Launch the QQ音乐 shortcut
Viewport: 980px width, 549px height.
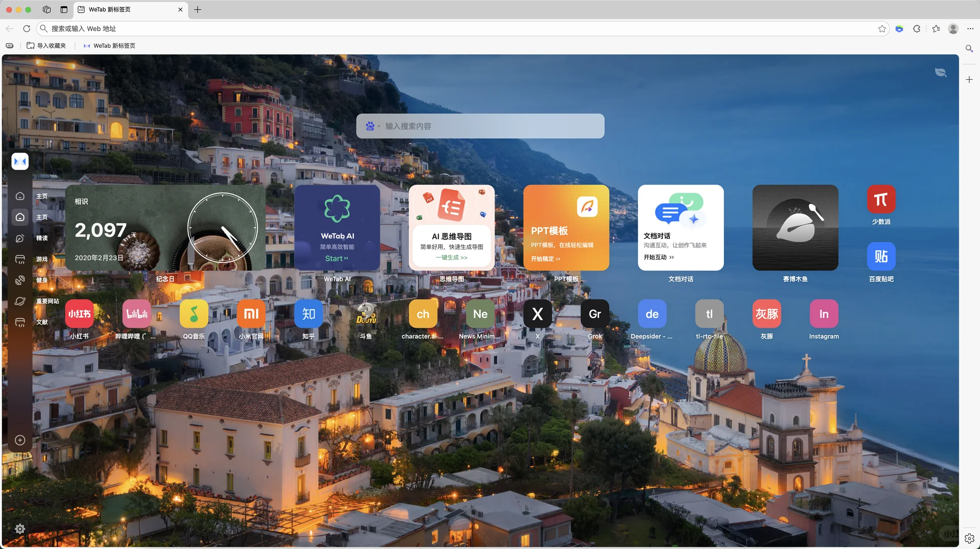pos(194,314)
